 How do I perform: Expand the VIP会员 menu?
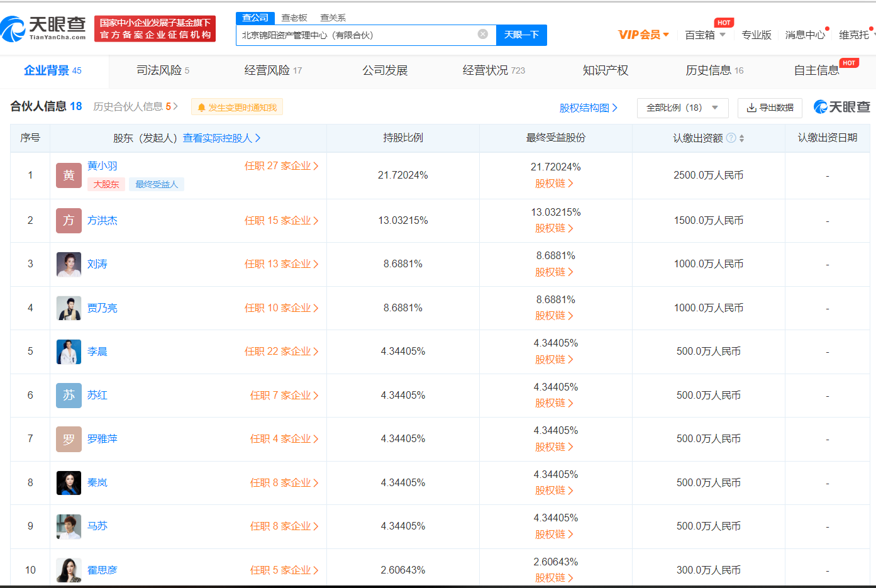(643, 35)
